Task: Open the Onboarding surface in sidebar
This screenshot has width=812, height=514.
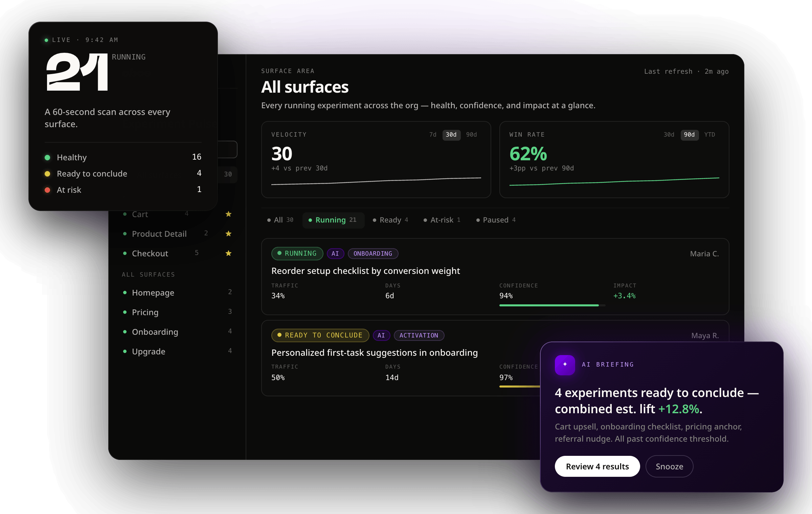Action: pyautogui.click(x=177, y=332)
